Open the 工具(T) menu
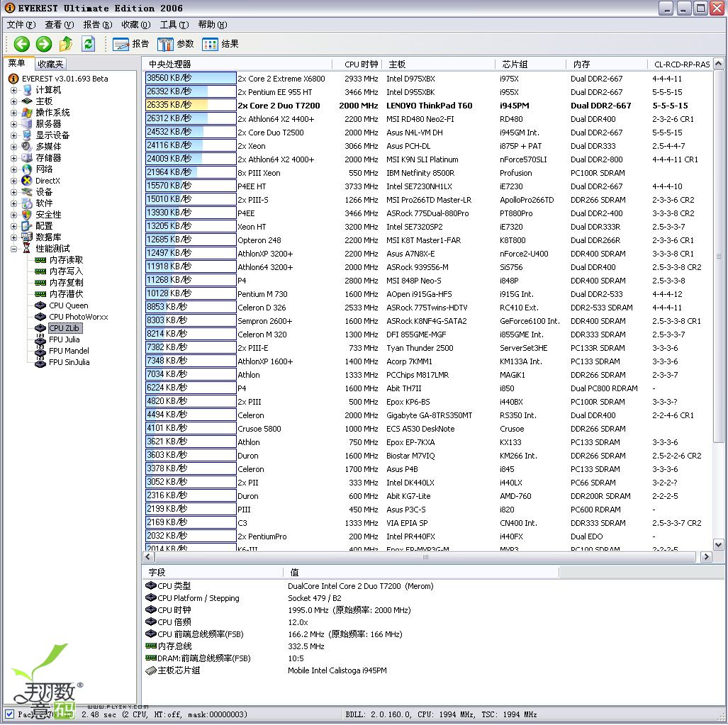The image size is (728, 725). point(174,25)
